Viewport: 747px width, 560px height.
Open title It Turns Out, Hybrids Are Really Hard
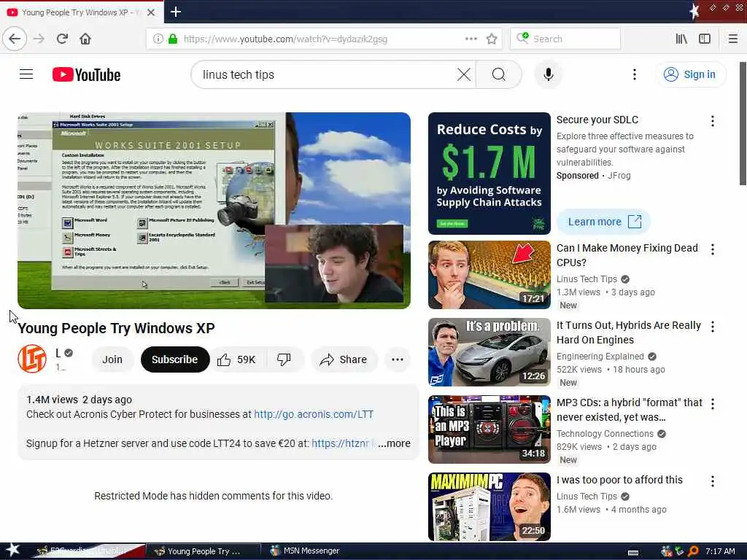628,332
